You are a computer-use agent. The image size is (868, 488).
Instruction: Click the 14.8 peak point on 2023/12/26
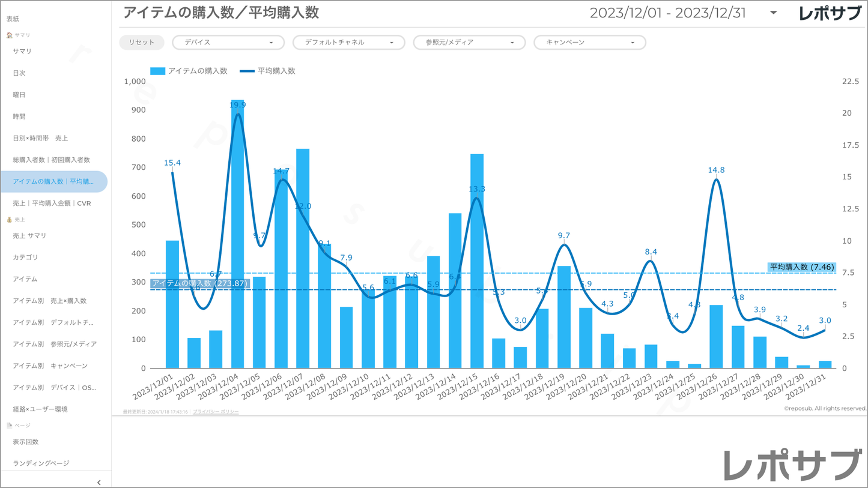pos(716,180)
